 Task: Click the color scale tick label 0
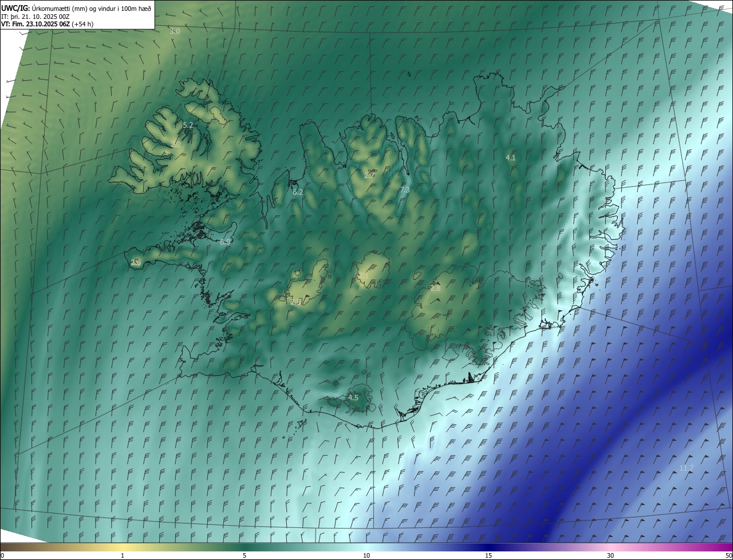[x=2, y=556]
